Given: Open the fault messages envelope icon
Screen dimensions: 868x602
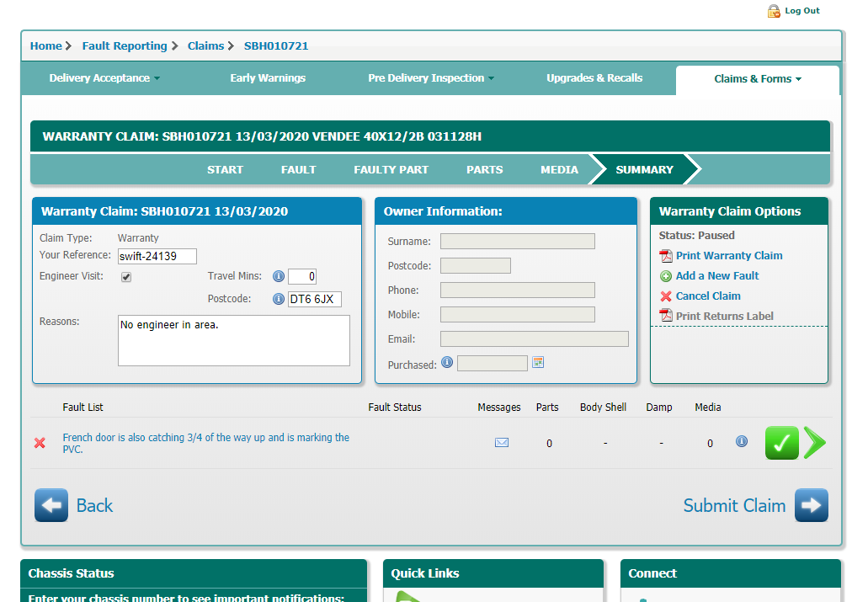Looking at the screenshot, I should coord(502,443).
